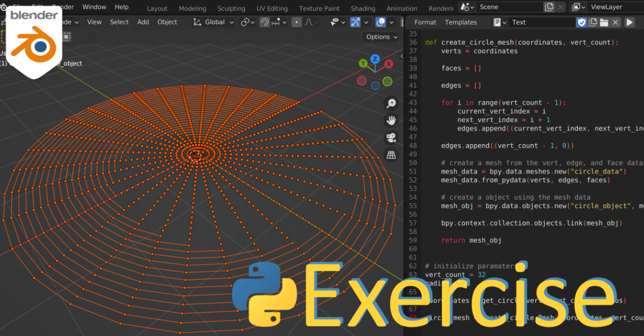Run the script with the play button
Screen dimensions: 644x336
click(630, 22)
